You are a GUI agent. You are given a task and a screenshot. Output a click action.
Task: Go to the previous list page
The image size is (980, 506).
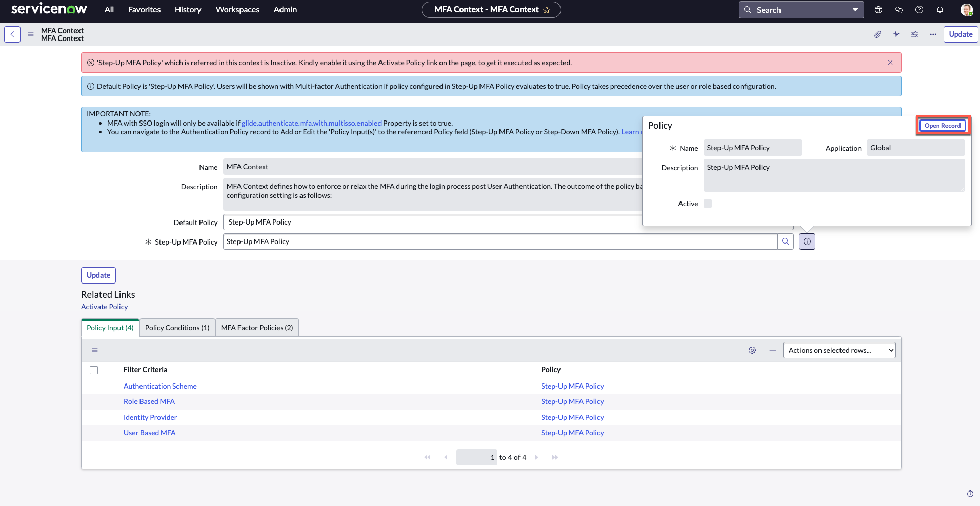(x=446, y=457)
